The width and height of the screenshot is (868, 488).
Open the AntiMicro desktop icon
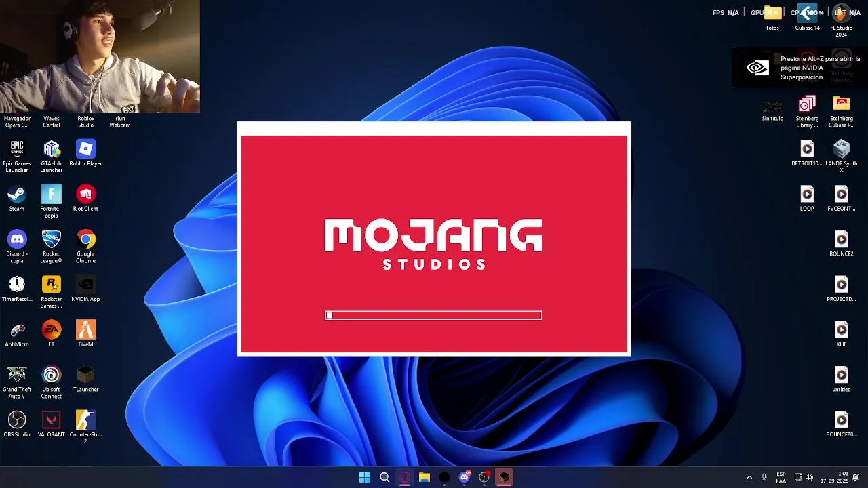point(17,334)
